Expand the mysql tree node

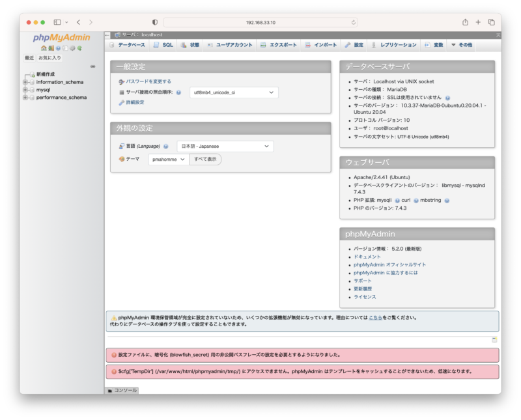[x=25, y=90]
